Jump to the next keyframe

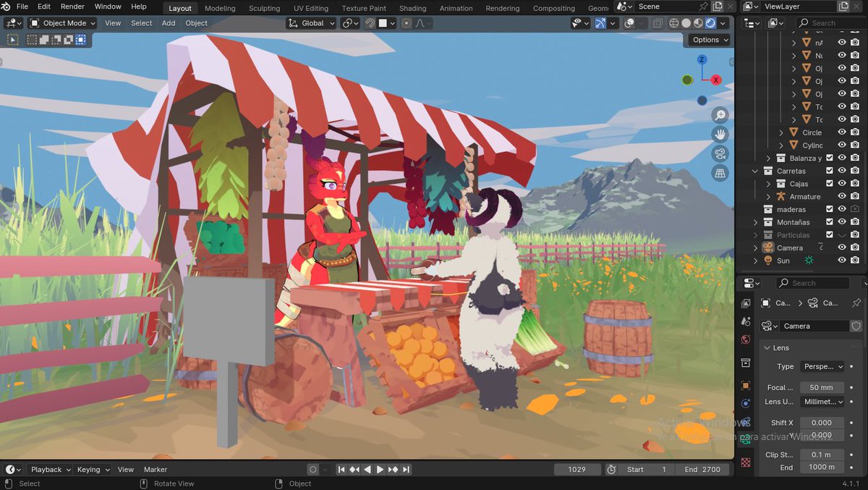point(393,470)
